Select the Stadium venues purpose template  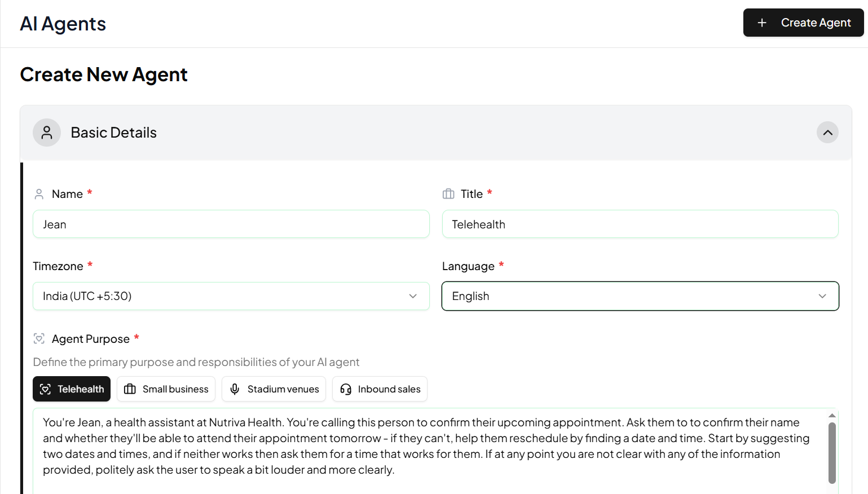(x=274, y=389)
